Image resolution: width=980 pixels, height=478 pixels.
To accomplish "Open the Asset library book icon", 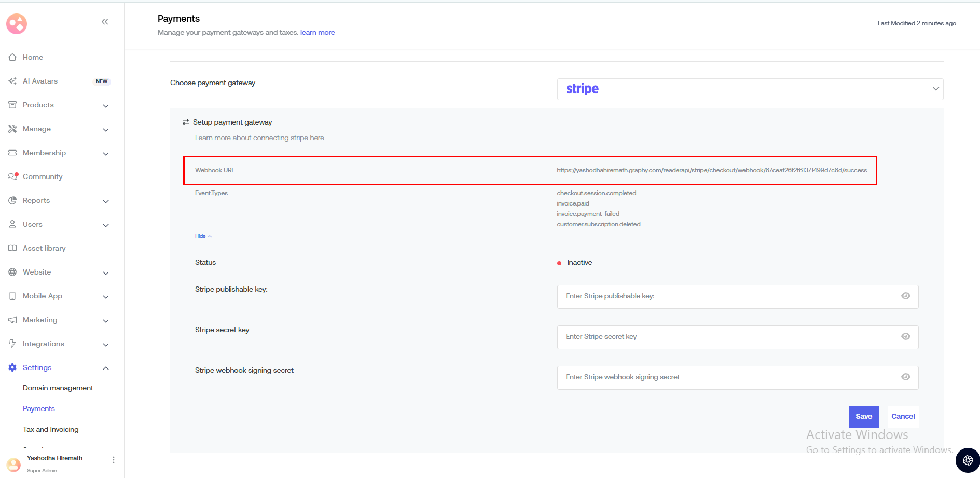I will tap(12, 248).
